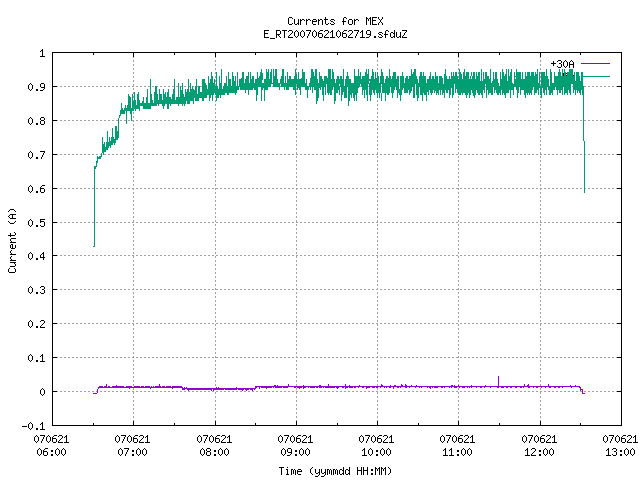Screen dimensions: 640x480
Task: Click the x-axis time label "11:00"
Action: (457, 452)
